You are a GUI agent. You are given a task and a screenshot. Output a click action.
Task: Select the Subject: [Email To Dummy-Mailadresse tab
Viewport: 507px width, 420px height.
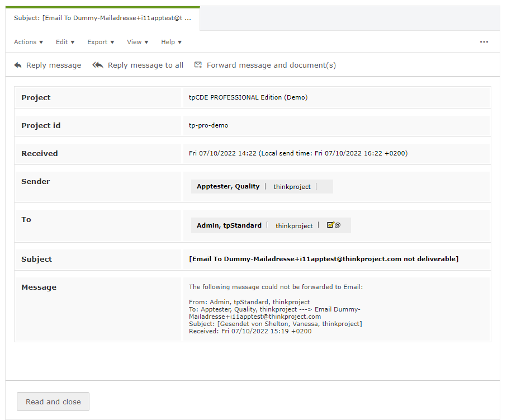click(102, 18)
